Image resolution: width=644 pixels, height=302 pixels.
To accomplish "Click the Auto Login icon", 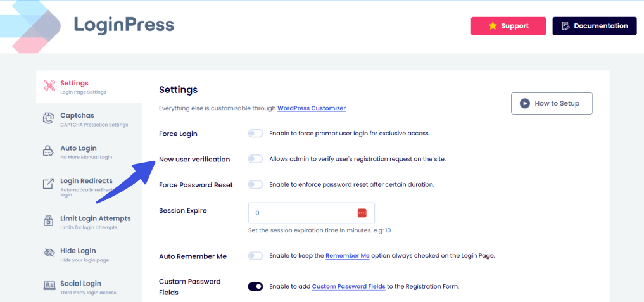I will (x=49, y=151).
